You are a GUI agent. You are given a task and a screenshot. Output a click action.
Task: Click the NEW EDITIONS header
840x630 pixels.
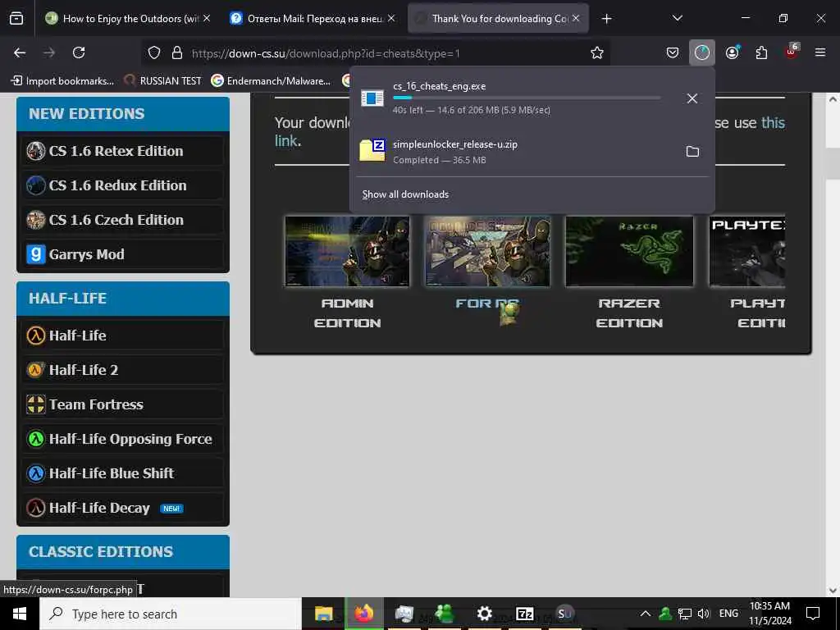tap(123, 113)
